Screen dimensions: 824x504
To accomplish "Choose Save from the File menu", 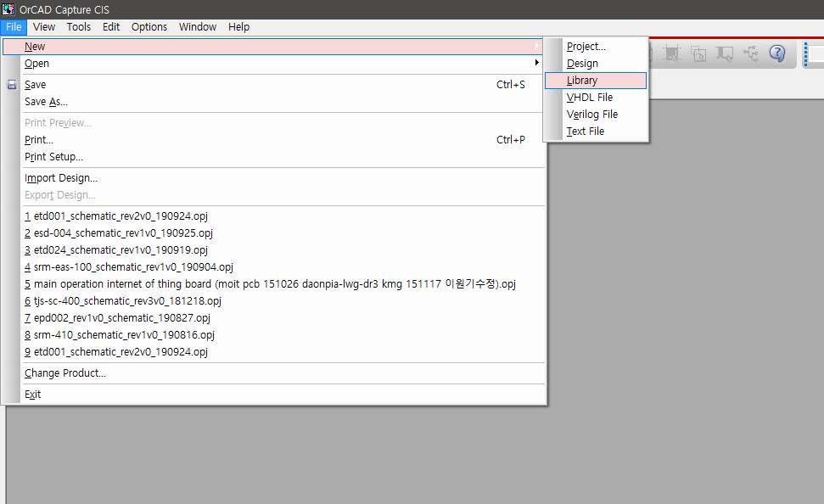I will coord(273,85).
